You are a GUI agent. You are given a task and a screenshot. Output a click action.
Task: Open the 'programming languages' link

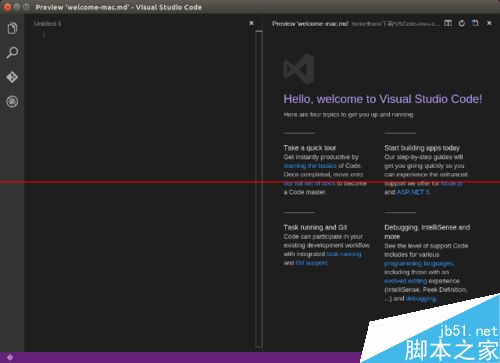coord(419,263)
